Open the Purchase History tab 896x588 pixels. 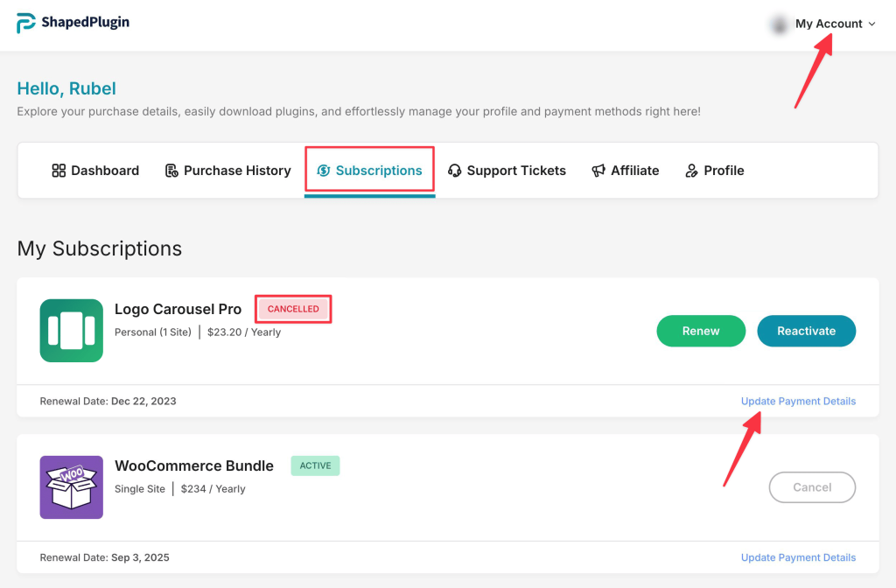[236, 171]
